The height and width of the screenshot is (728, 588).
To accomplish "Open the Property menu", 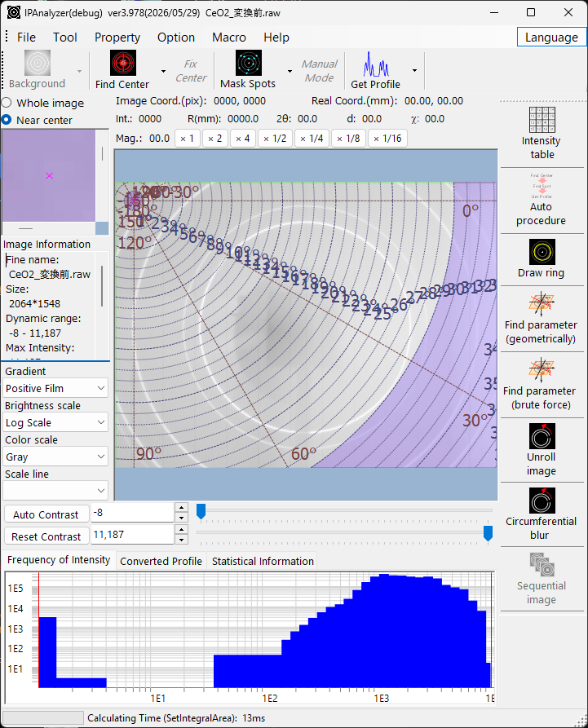I will (117, 38).
